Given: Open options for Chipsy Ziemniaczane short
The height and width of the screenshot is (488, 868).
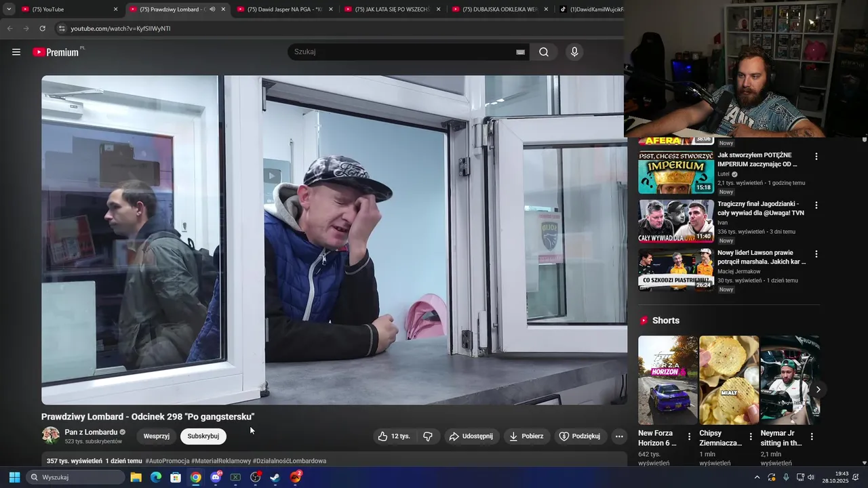Looking at the screenshot, I should [x=751, y=436].
